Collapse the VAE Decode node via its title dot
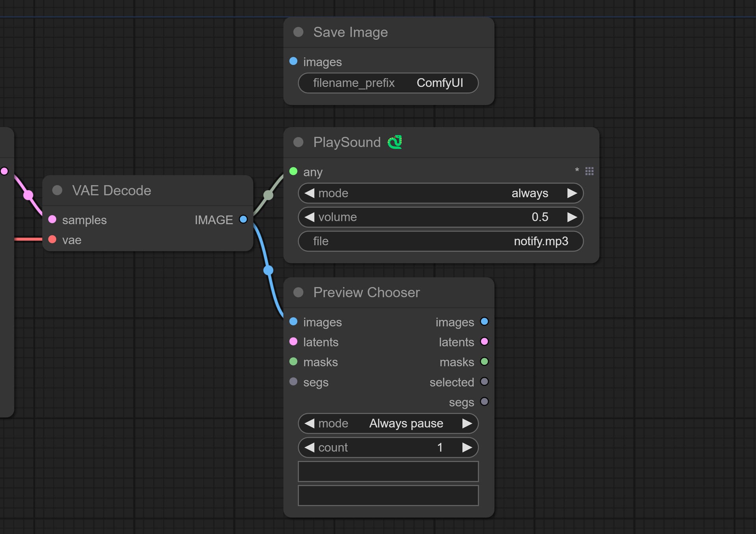 [57, 190]
